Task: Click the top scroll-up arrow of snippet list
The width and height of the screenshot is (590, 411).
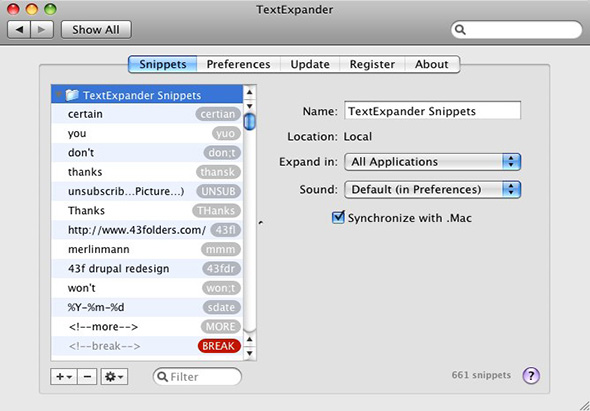Action: (249, 92)
